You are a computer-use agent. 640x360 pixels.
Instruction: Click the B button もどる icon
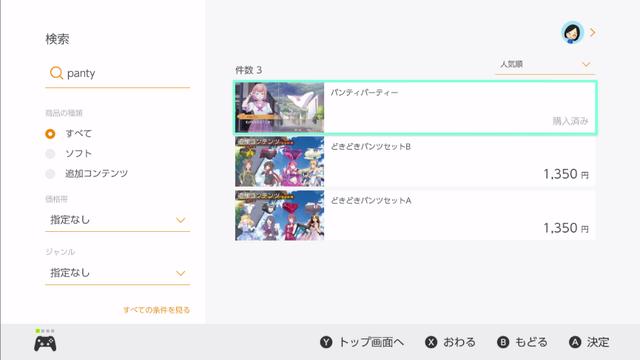(x=503, y=342)
